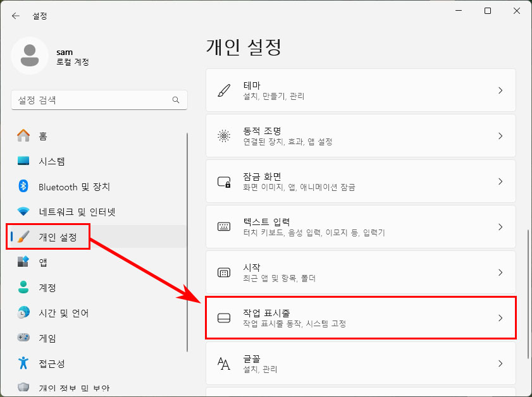
Task: Expand the 글꼴 chevron
Action: click(501, 363)
